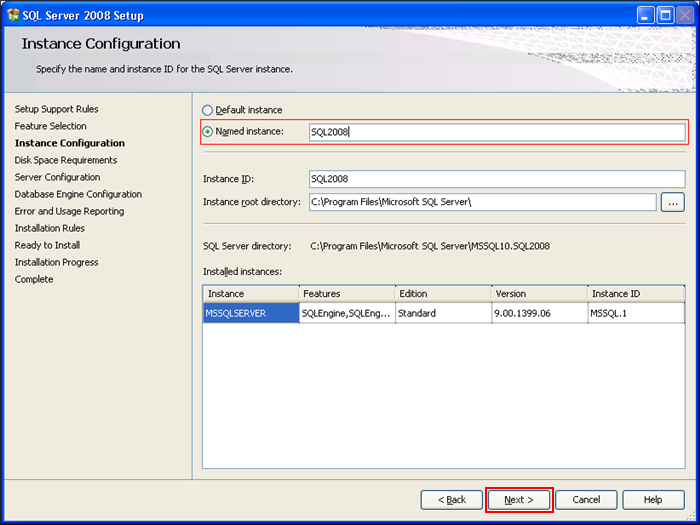
Task: Open Help for instance configuration
Action: [x=653, y=499]
